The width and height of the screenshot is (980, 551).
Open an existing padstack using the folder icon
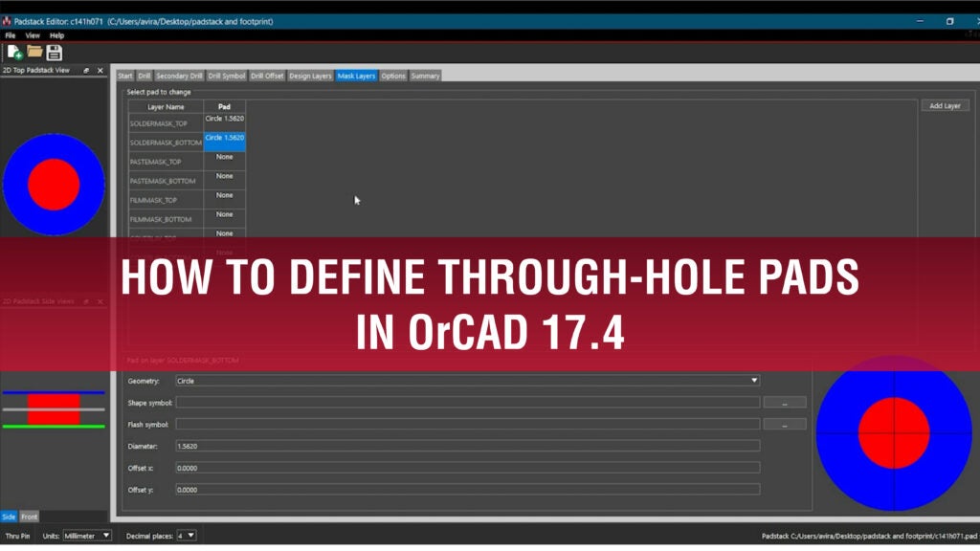pyautogui.click(x=34, y=53)
